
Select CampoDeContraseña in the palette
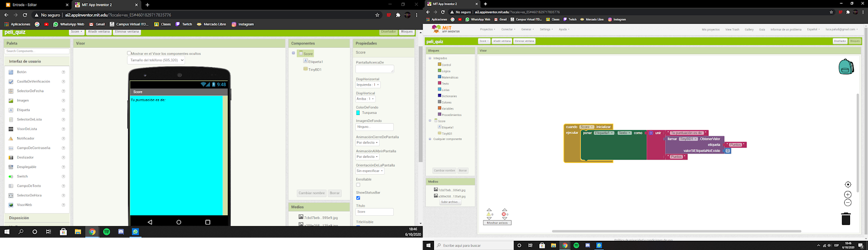click(x=33, y=148)
